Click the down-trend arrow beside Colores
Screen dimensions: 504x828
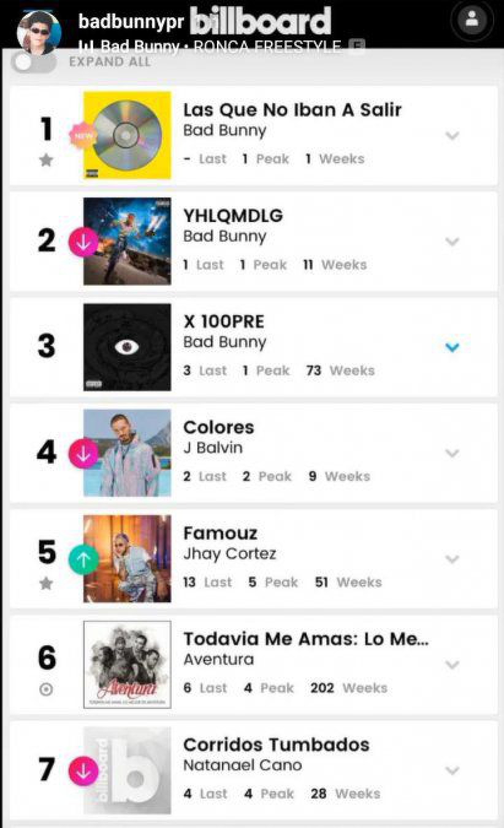coord(84,454)
